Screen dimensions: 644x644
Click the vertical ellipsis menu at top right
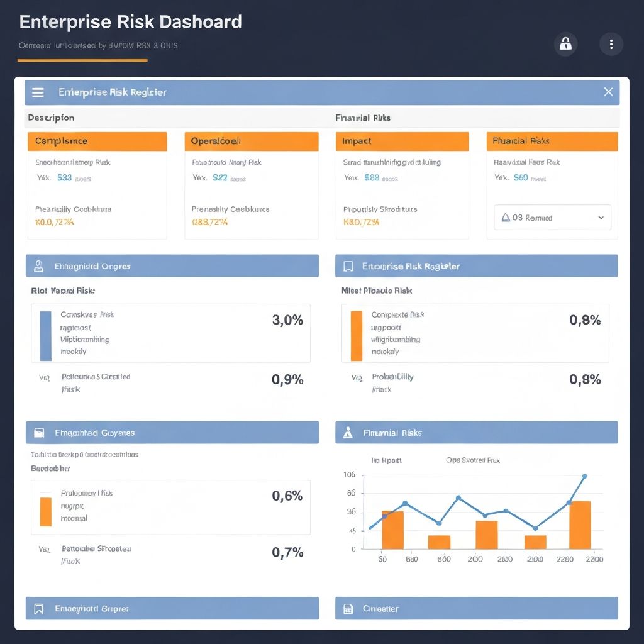pos(611,44)
